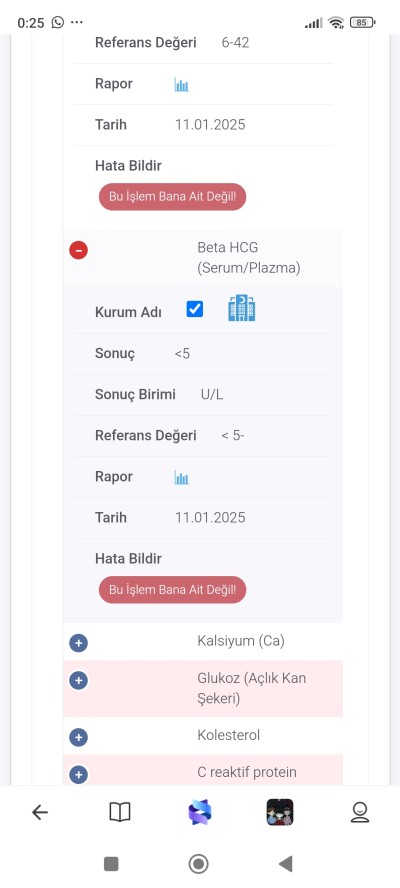Expand the C reaktif protein row
This screenshot has width=400, height=888.
tap(78, 774)
